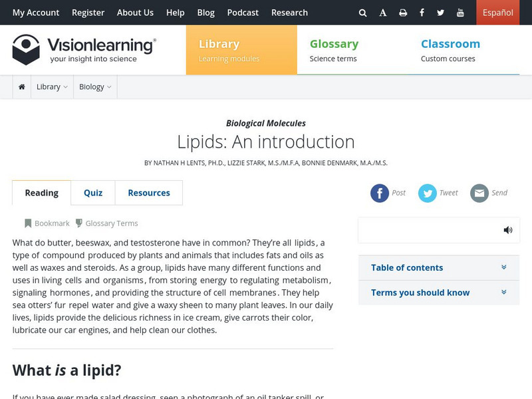The width and height of the screenshot is (532, 399).
Task: Switch to the Quiz tab
Action: (93, 193)
